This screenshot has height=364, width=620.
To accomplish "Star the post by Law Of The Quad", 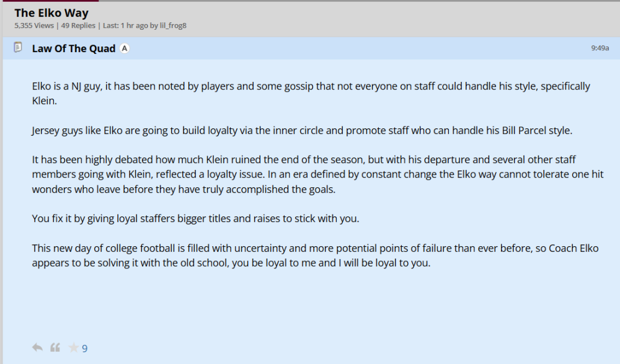I will coord(73,348).
